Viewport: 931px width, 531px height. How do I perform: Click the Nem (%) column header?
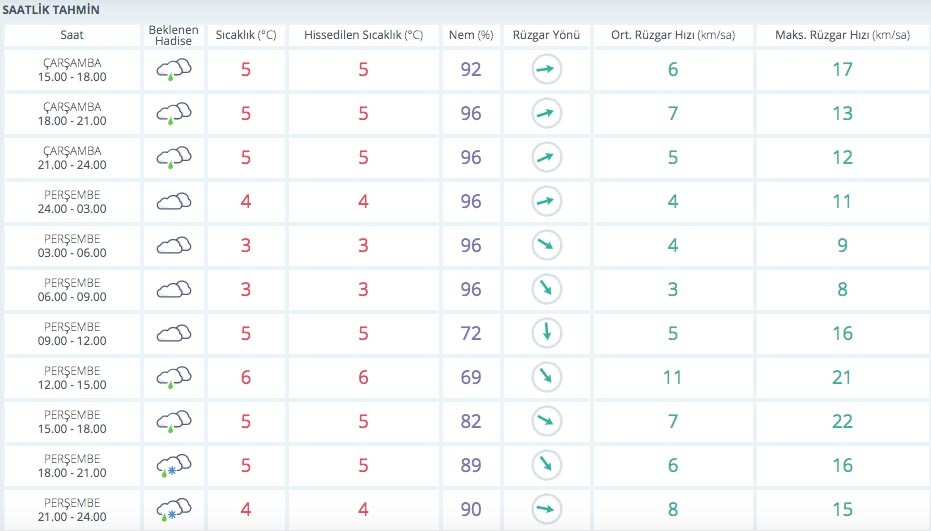tap(471, 35)
